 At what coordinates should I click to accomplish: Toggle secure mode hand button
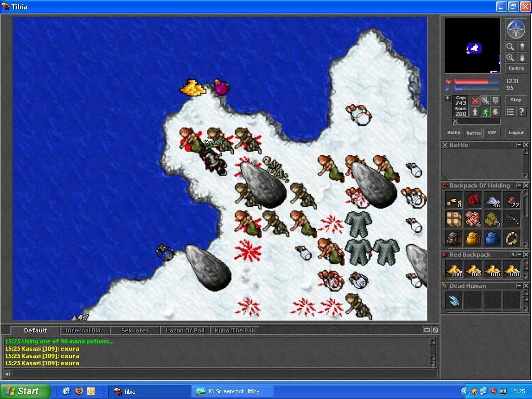click(x=496, y=112)
